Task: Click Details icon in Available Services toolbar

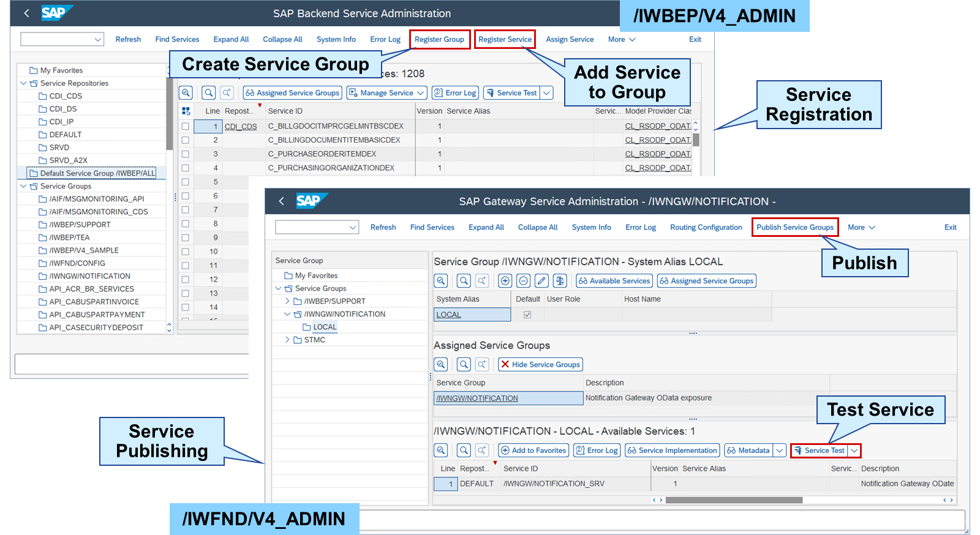Action: pyautogui.click(x=441, y=450)
